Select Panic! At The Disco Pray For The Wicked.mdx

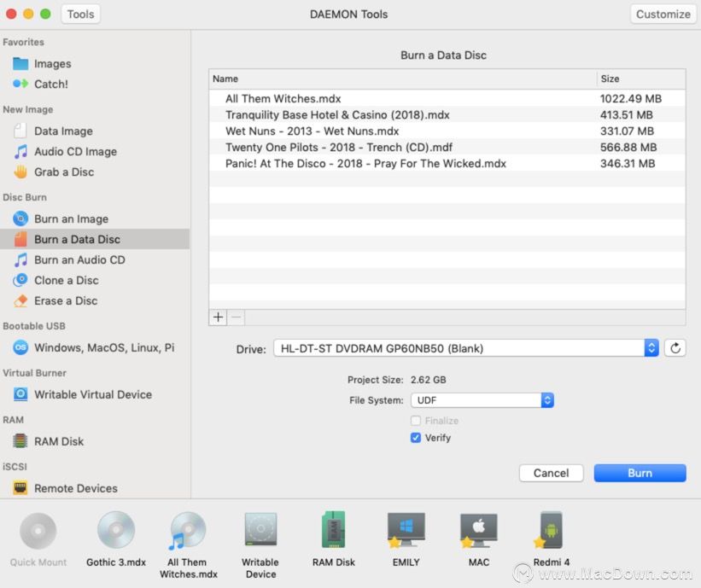(x=447, y=164)
